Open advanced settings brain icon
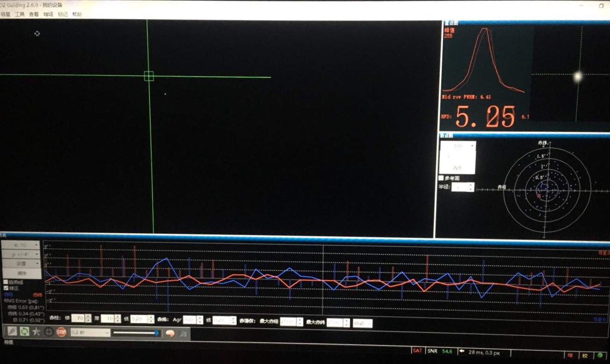 pos(170,333)
